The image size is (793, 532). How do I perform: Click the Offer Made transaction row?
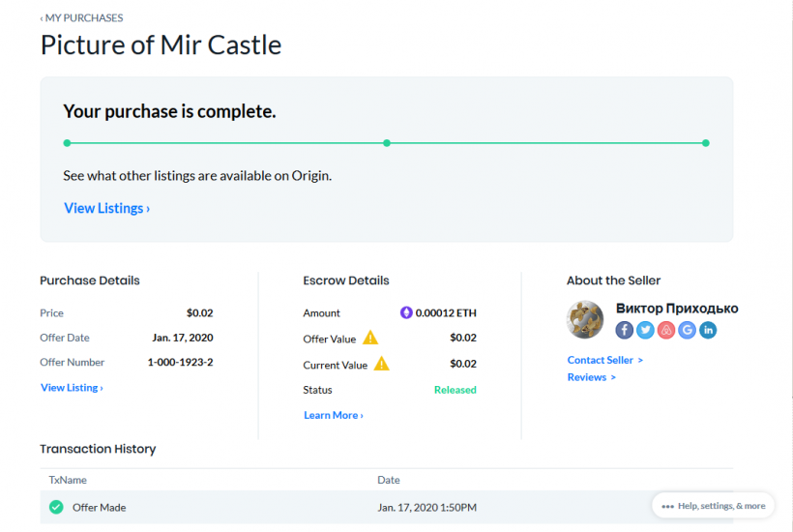(x=387, y=507)
